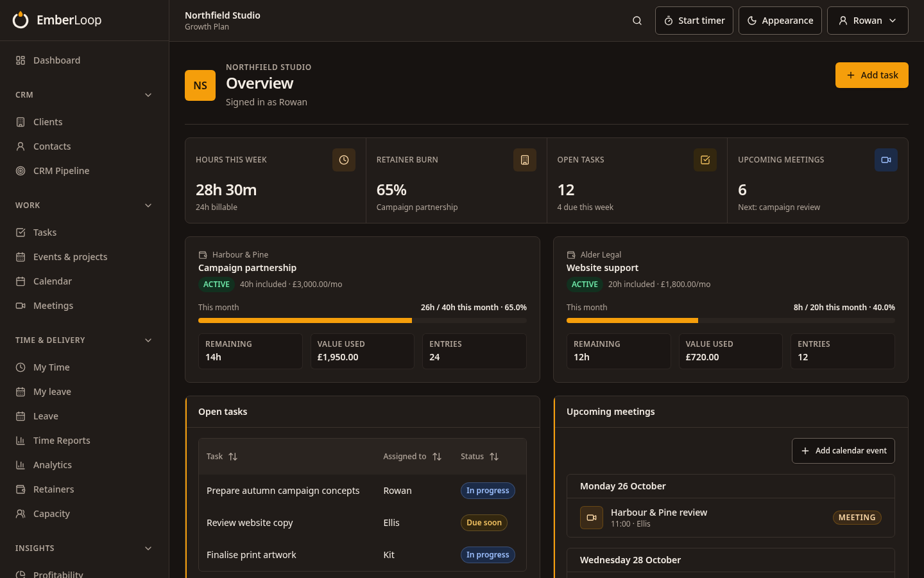Image resolution: width=924 pixels, height=578 pixels.
Task: Click the Leave sidebar icon
Action: (21, 416)
